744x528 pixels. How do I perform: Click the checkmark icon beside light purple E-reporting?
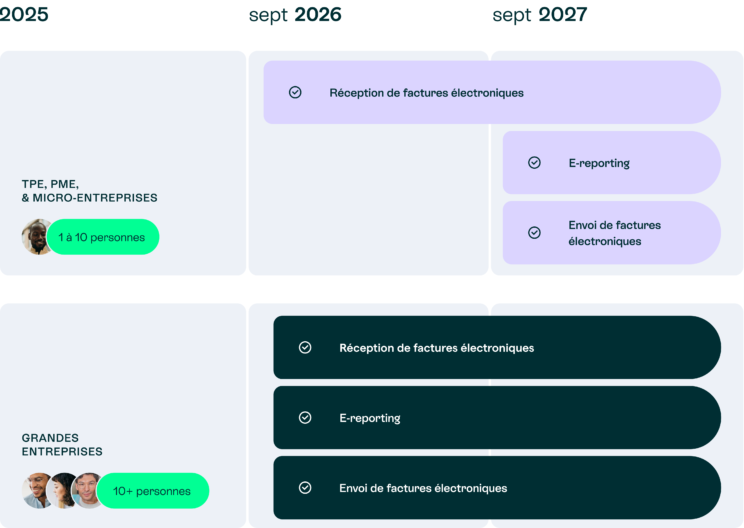click(x=534, y=162)
